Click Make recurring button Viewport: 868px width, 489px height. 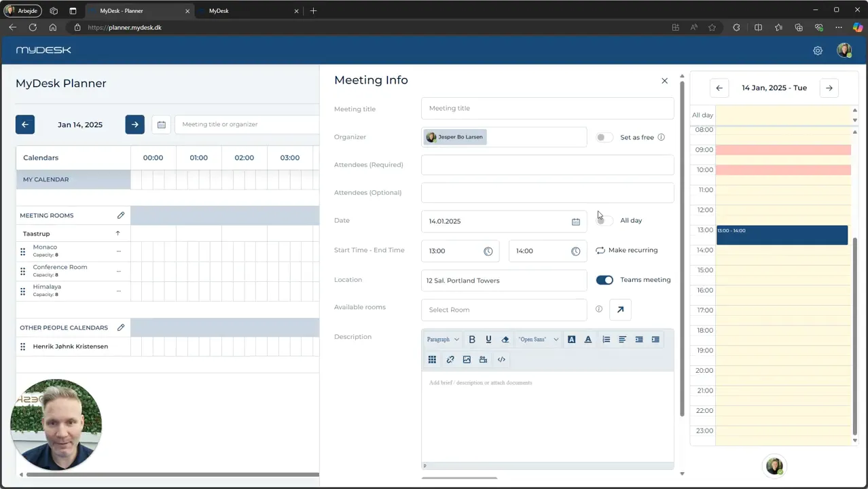(x=627, y=250)
